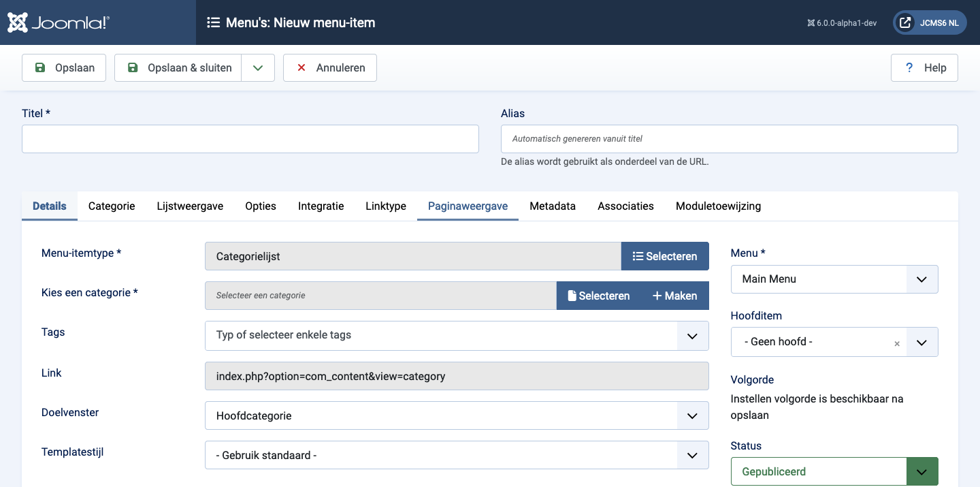The height and width of the screenshot is (487, 980).
Task: Open the Metadata tab
Action: [553, 206]
